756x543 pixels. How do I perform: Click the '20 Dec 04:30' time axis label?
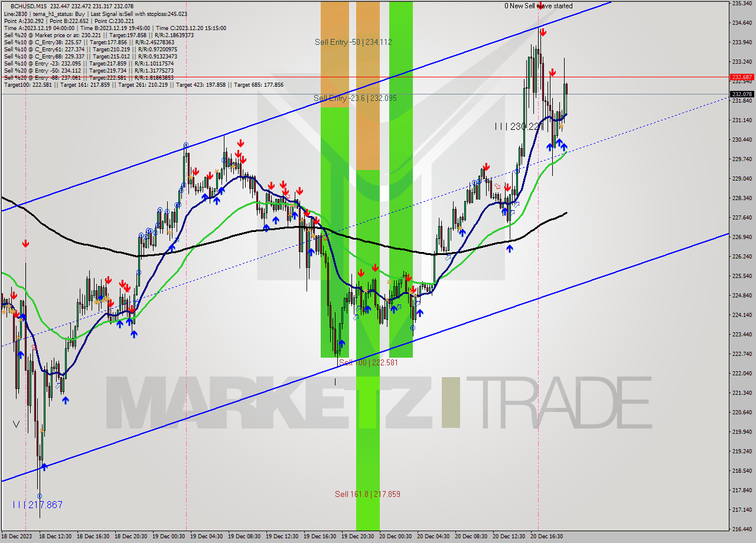(433, 537)
